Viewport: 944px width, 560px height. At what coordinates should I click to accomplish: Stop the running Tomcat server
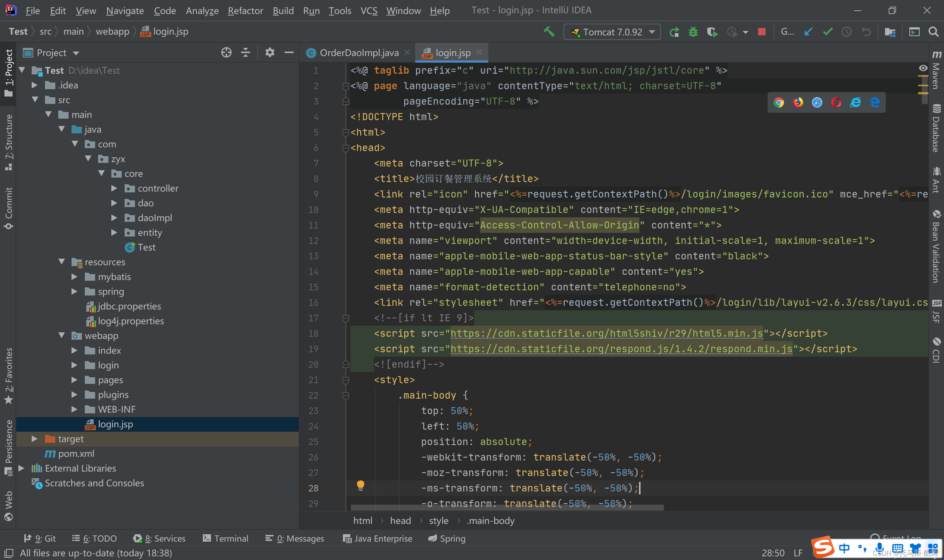761,32
